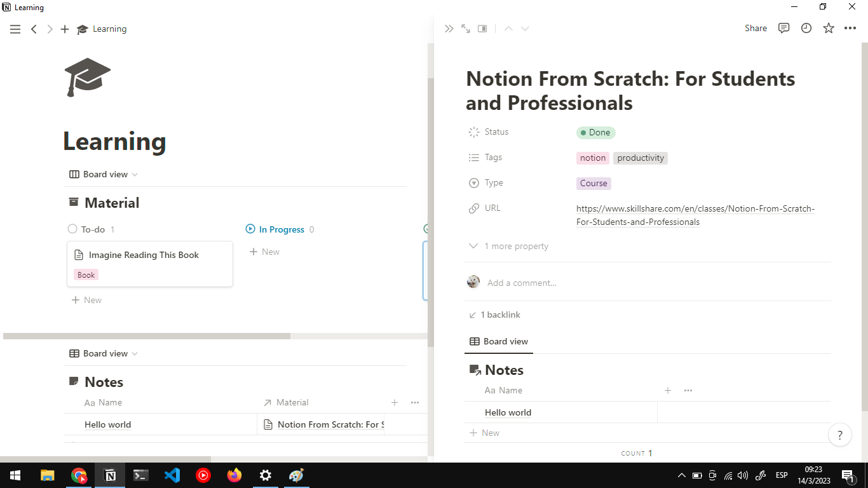
Task: Open Chrome from taskbar
Action: (x=79, y=475)
